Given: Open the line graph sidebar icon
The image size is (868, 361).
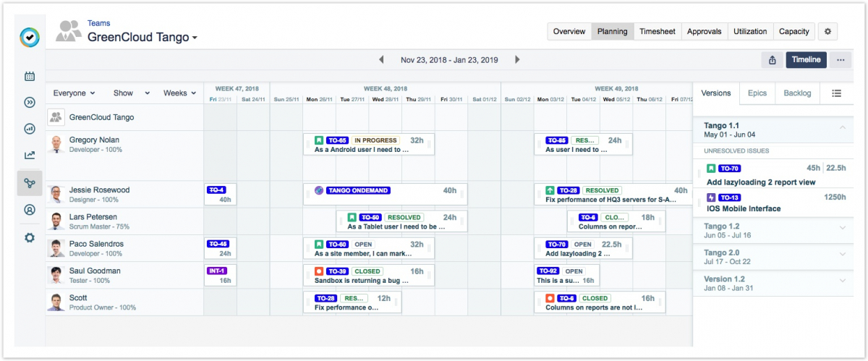Looking at the screenshot, I should (30, 155).
